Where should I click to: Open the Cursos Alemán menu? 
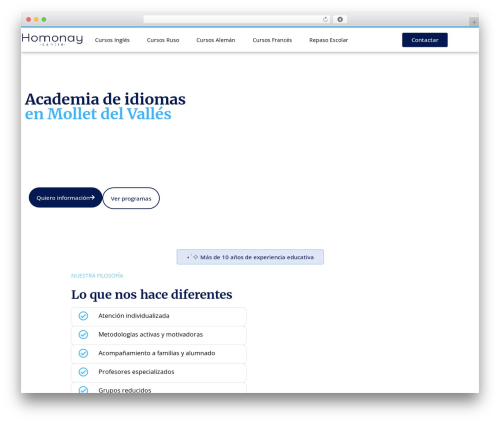[216, 40]
